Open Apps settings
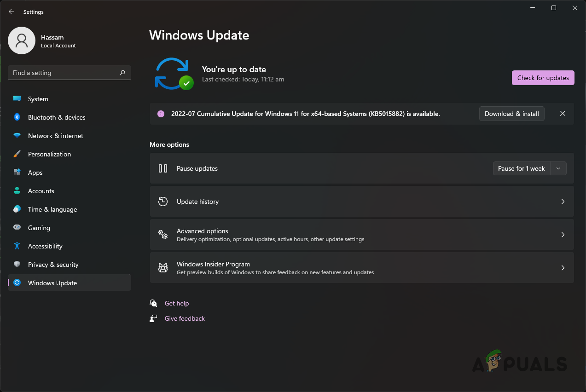586x392 pixels. coord(34,173)
